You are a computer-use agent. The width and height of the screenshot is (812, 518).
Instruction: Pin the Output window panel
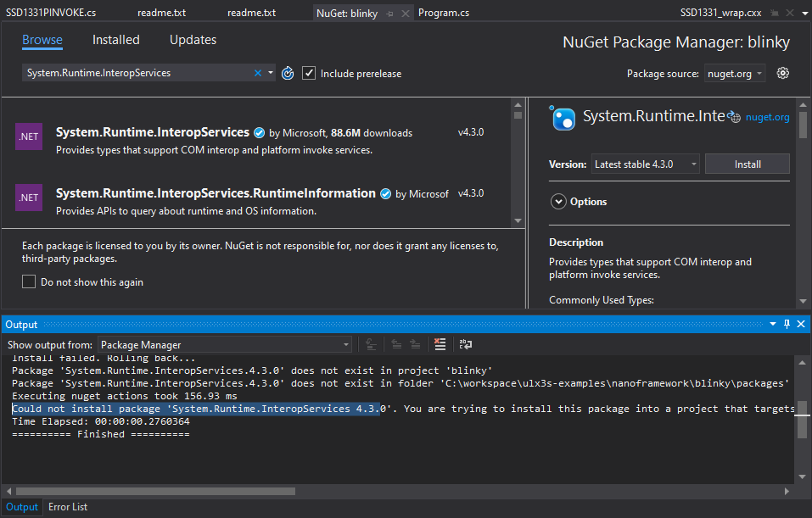point(787,324)
